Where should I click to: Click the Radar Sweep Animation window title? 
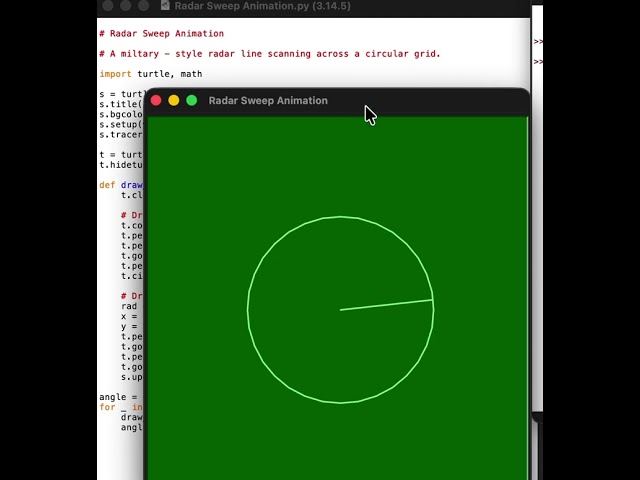tap(268, 100)
